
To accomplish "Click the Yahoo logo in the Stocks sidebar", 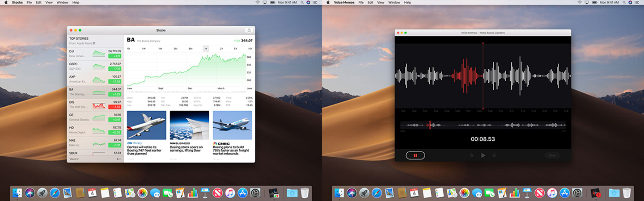I will click(74, 159).
